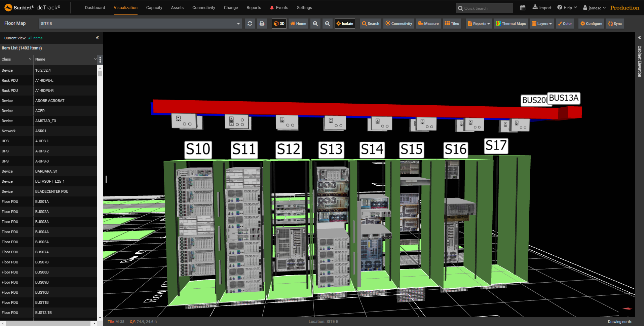The image size is (644, 326).
Task: Toggle the Home view button
Action: (x=298, y=24)
